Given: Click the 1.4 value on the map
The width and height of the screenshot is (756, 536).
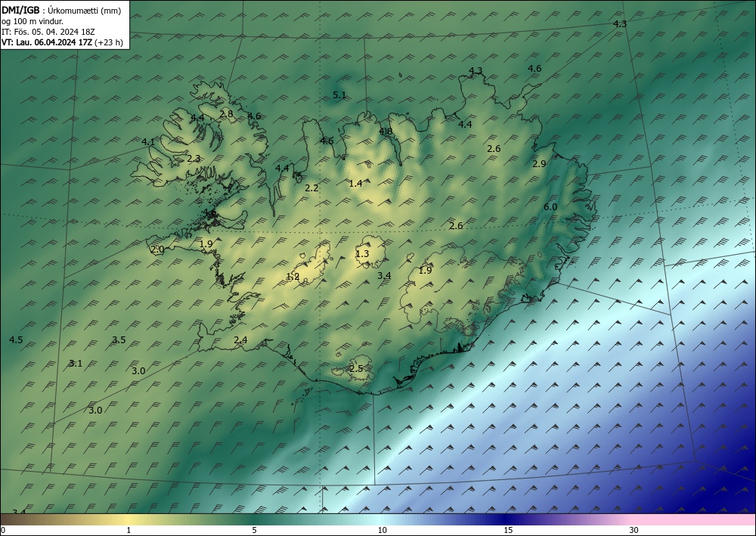Looking at the screenshot, I should 355,183.
